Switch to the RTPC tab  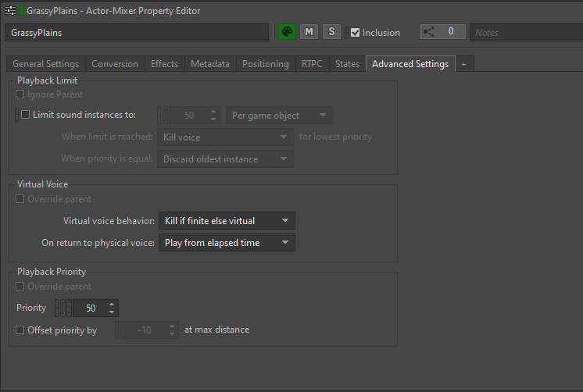pyautogui.click(x=312, y=64)
